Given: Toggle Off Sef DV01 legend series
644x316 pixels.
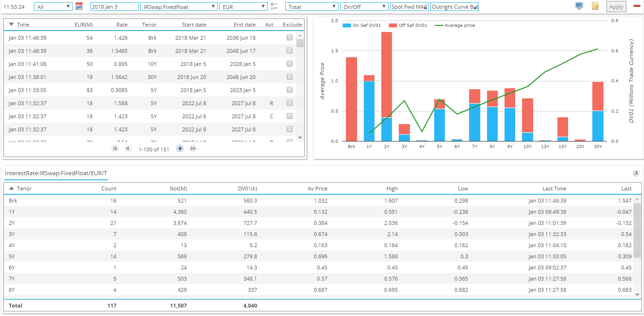Looking at the screenshot, I should pos(408,25).
